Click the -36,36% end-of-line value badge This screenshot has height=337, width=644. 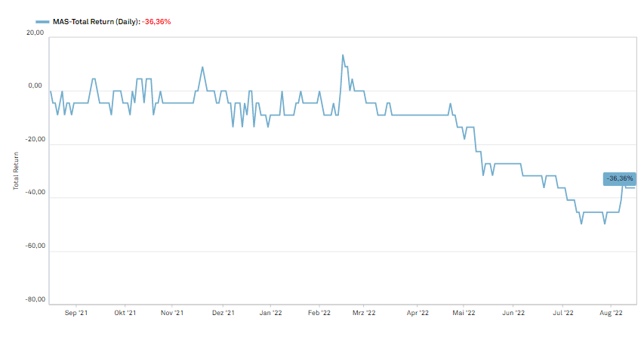pos(619,179)
